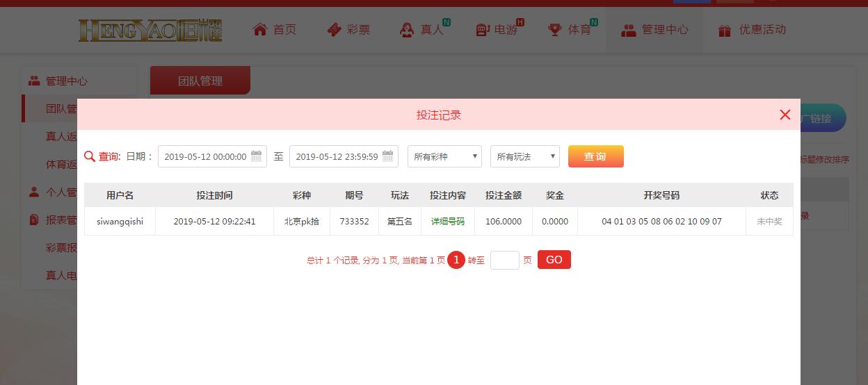The width and height of the screenshot is (868, 385).
Task: Click the start date field 2019-05-12 00:00:00
Action: (205, 156)
